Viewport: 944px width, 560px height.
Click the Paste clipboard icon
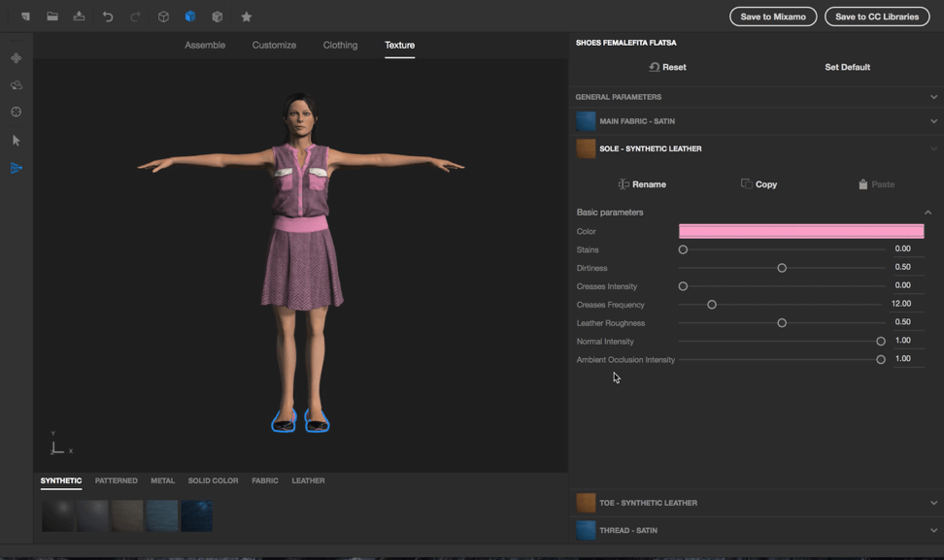(862, 184)
